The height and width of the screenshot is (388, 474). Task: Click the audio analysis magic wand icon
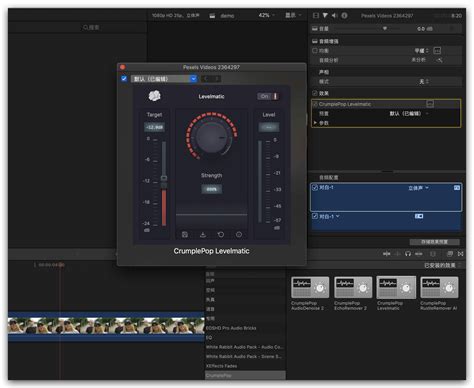point(440,60)
